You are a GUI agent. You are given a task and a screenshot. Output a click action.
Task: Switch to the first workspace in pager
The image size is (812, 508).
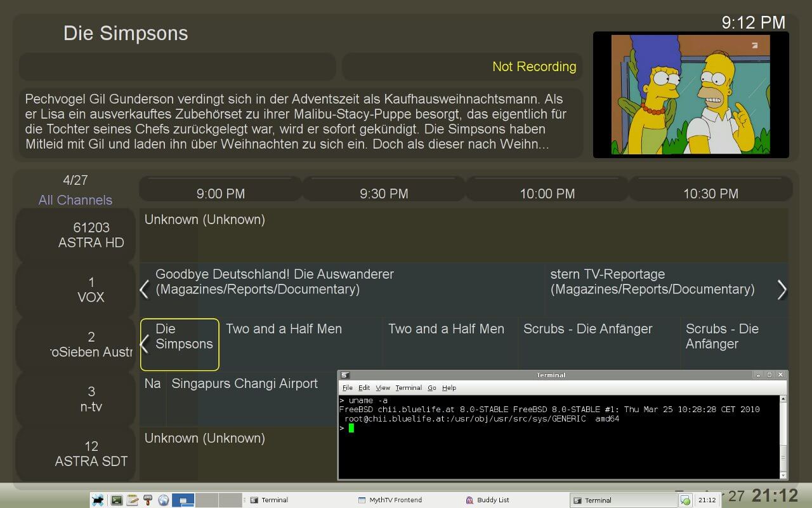click(183, 500)
